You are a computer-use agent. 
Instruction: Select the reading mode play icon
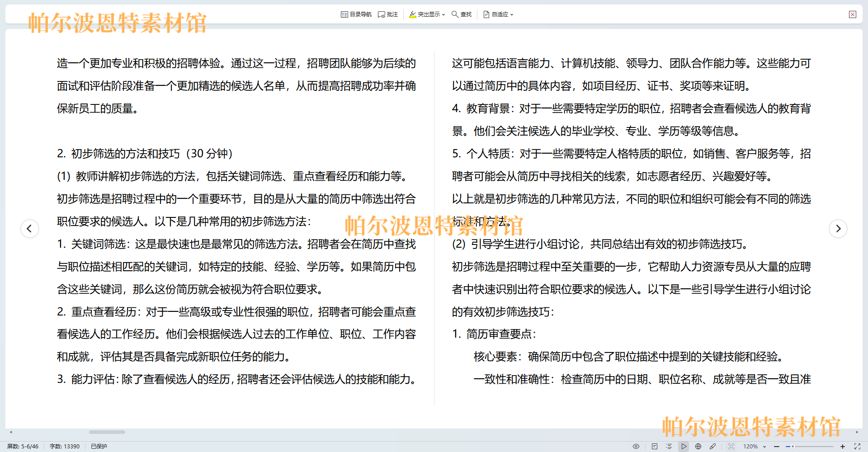pyautogui.click(x=684, y=446)
